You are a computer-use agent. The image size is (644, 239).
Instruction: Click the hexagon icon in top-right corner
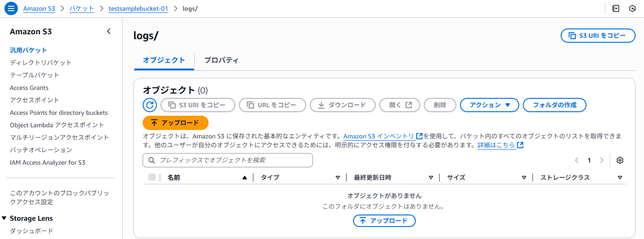tap(632, 8)
